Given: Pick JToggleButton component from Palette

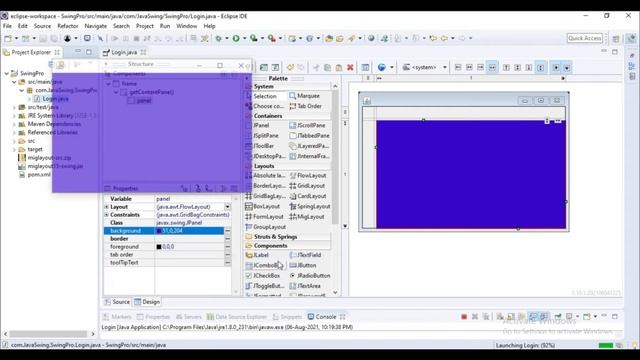Looking at the screenshot, I should click(265, 286).
